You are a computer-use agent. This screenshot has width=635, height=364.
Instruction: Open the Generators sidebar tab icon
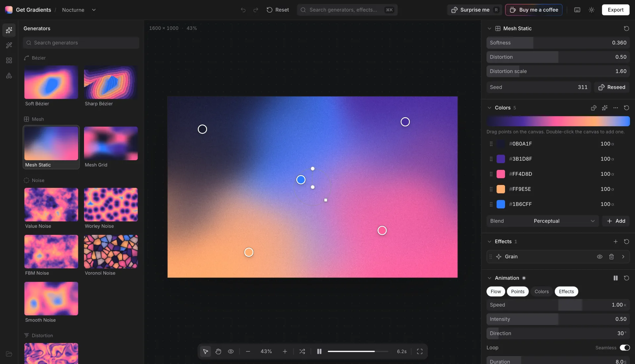pyautogui.click(x=9, y=30)
